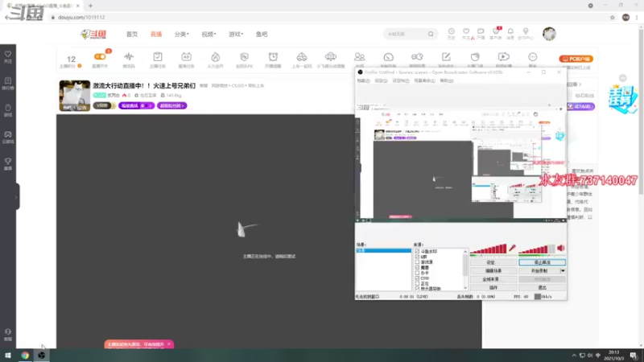Viewport: 644px width, 362px height.
Task: Click the video playback toolbar icon
Action: tap(504, 56)
